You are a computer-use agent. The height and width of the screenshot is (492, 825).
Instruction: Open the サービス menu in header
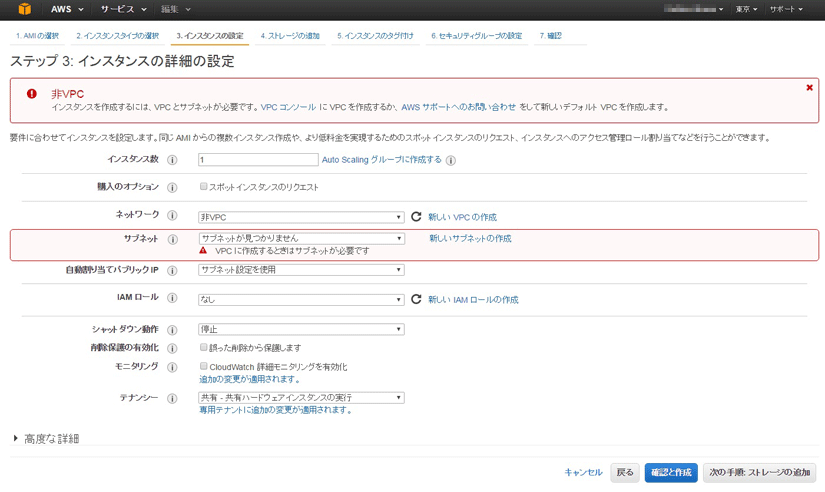coord(123,9)
